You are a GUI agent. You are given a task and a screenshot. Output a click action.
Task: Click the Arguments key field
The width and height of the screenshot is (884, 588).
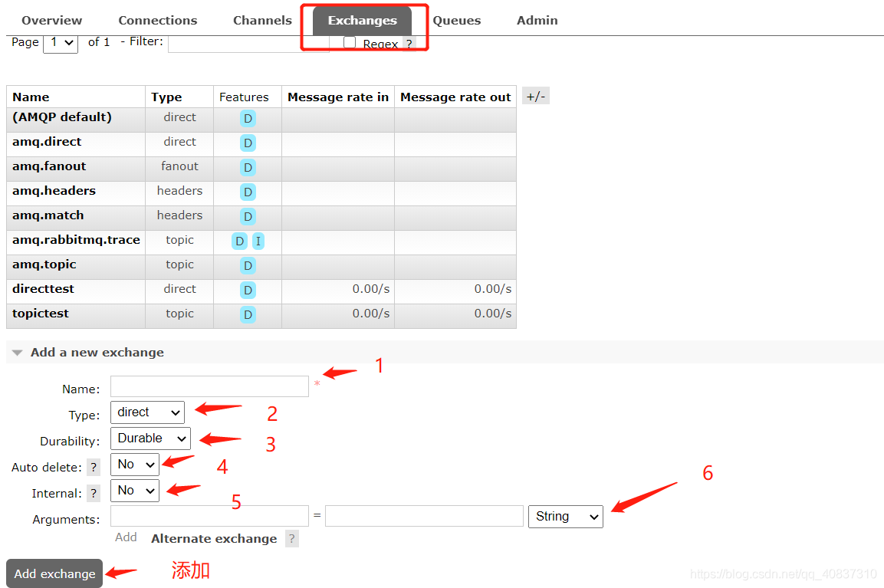pos(209,516)
